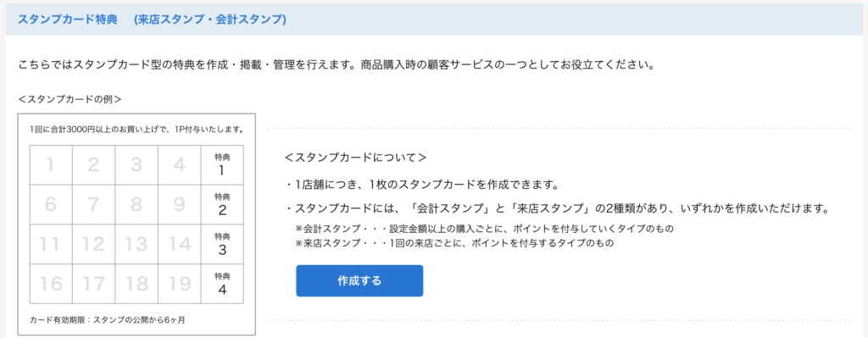Click stamp cell number 4
Screen dimensions: 868x338
click(179, 165)
